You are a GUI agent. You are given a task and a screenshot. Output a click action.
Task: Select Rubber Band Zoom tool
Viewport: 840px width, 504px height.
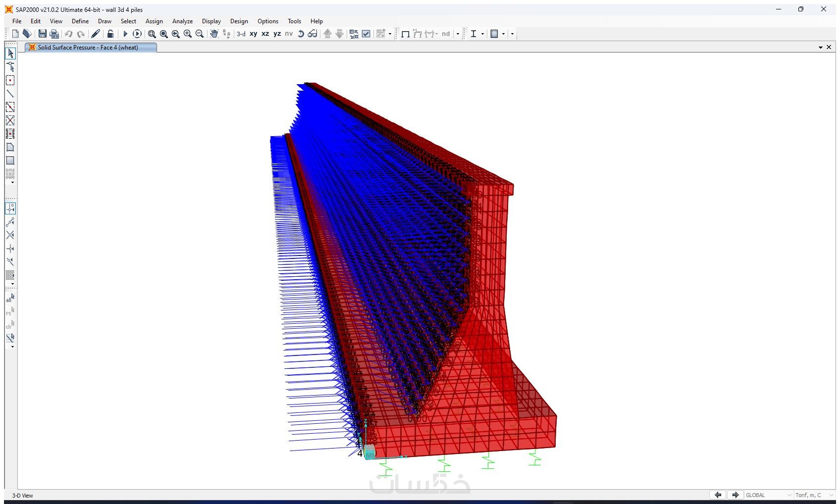click(x=152, y=34)
